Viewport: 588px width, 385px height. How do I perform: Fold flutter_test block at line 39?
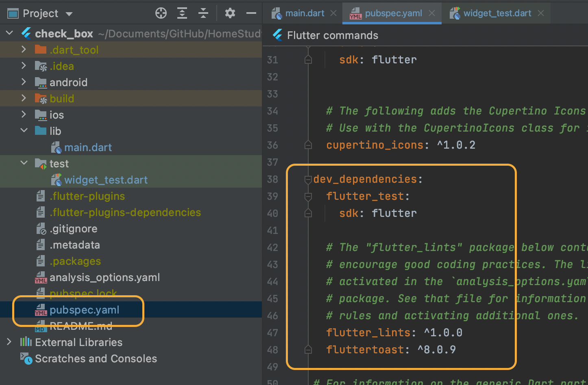pos(308,196)
